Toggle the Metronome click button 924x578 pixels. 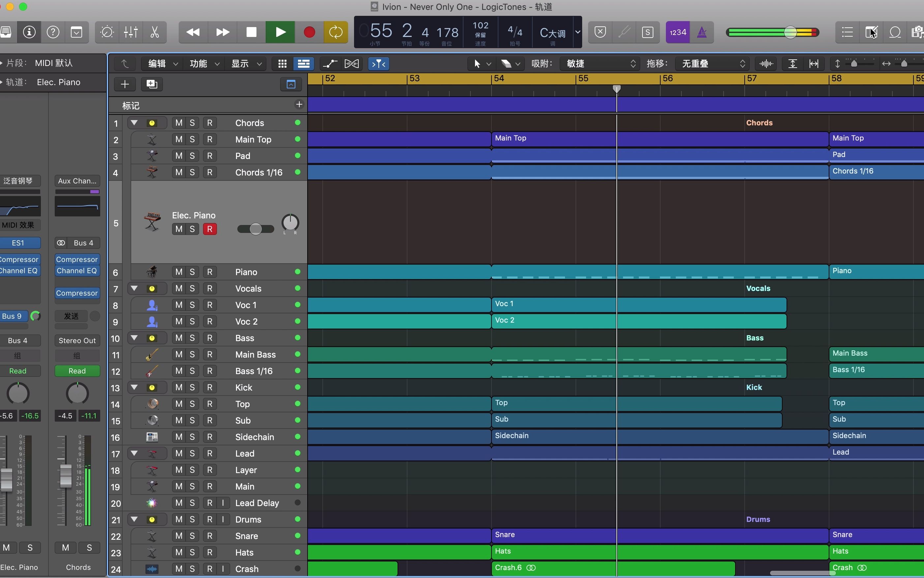(x=702, y=32)
